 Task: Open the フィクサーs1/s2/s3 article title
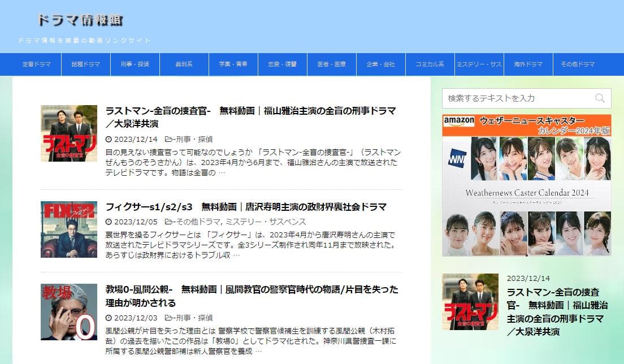coord(246,207)
